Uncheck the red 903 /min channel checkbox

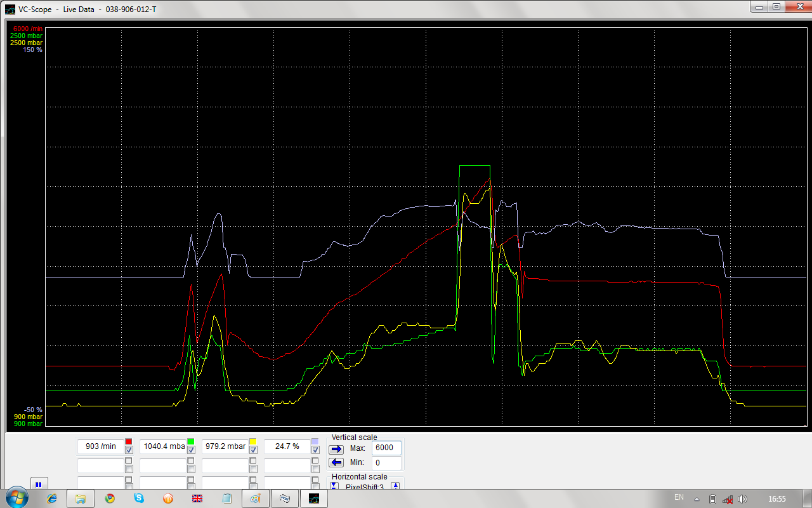tap(129, 450)
